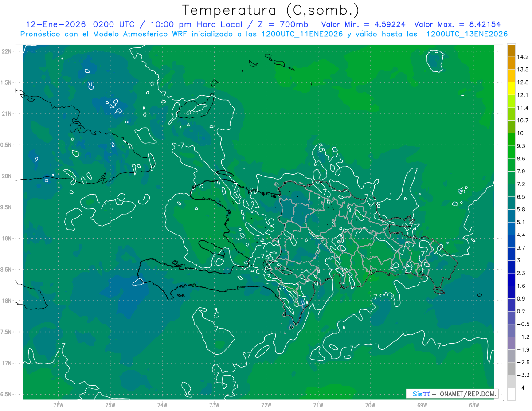Click the -0.5 legend value
Screen dimensions: 532x411
523,324
